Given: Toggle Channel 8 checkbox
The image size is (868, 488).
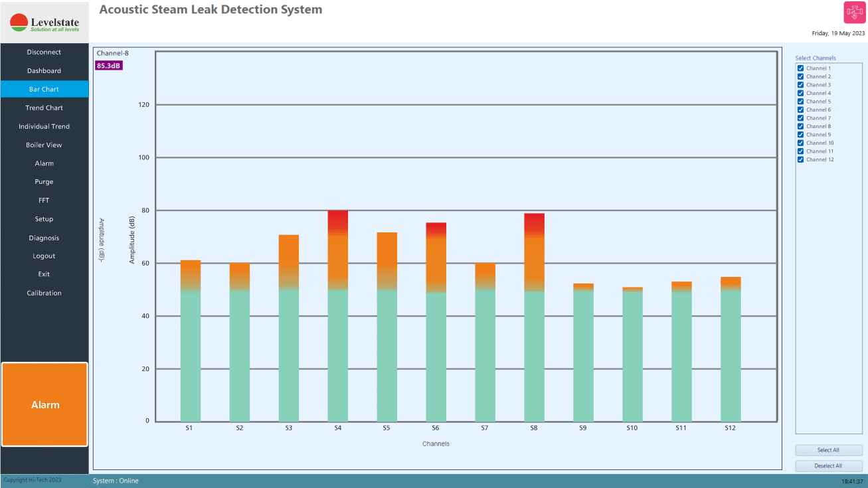Looking at the screenshot, I should coord(800,126).
